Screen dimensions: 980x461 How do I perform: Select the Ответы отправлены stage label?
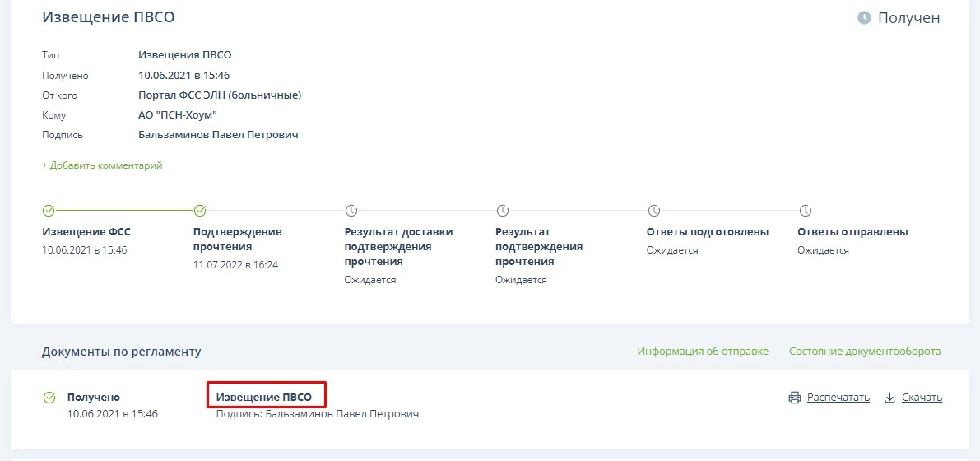point(852,232)
